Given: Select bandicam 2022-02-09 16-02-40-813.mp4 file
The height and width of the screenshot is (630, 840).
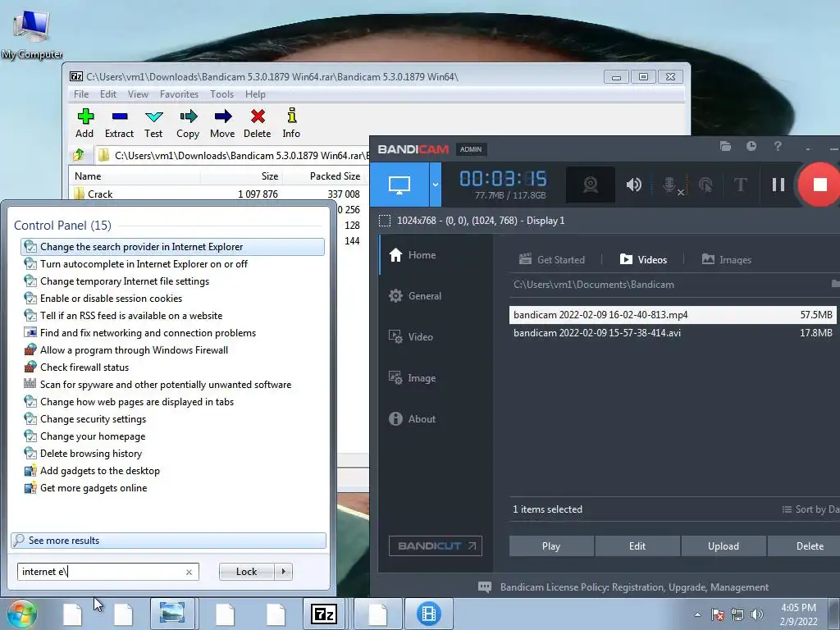Looking at the screenshot, I should click(x=673, y=315).
